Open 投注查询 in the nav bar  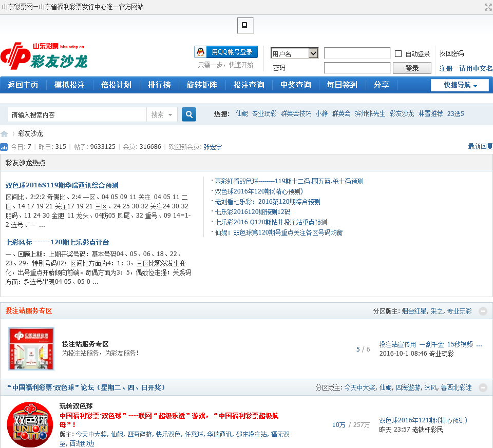[x=249, y=85]
